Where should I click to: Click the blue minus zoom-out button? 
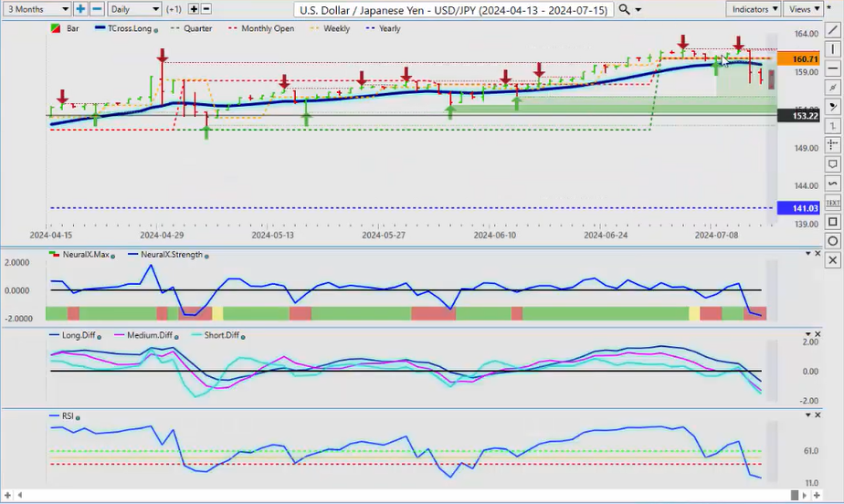point(97,9)
